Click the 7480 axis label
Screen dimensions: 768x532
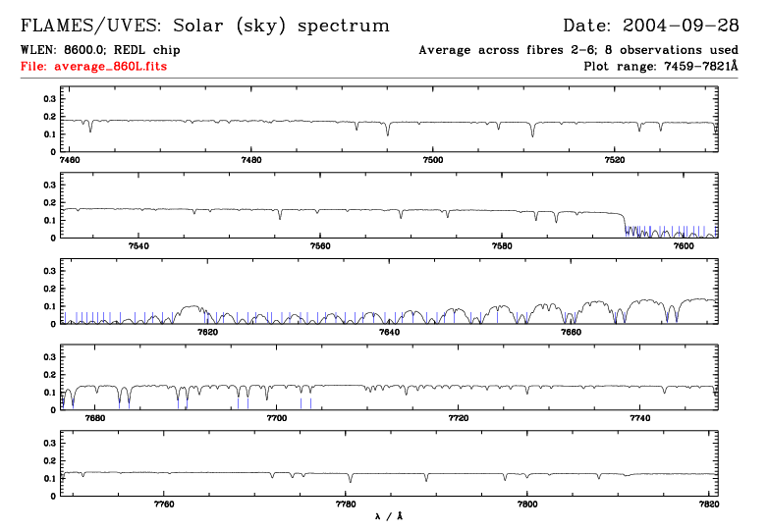tap(251, 160)
